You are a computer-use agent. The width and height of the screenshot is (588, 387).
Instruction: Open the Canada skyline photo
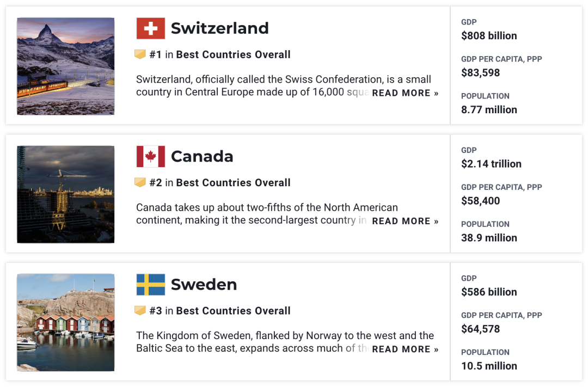click(x=65, y=194)
